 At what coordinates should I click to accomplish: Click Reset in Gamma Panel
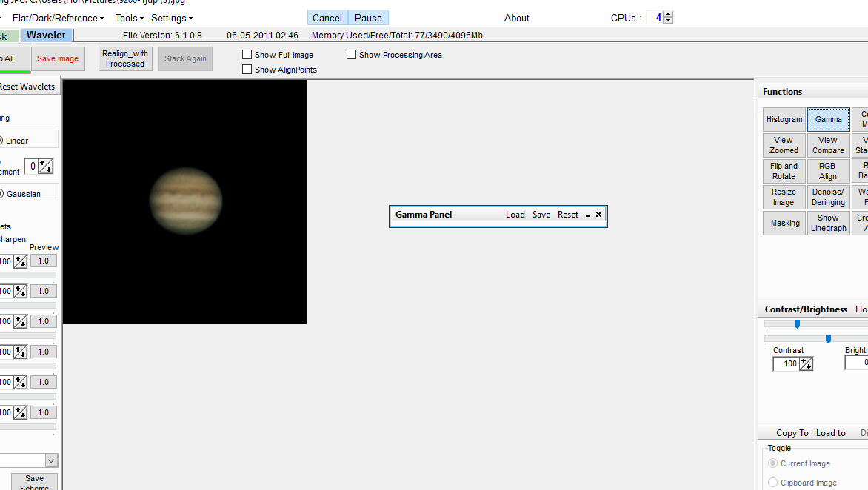(568, 215)
